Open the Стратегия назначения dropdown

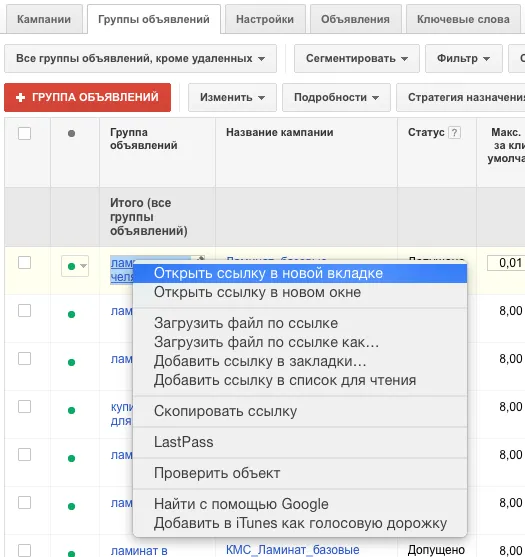[x=461, y=97]
